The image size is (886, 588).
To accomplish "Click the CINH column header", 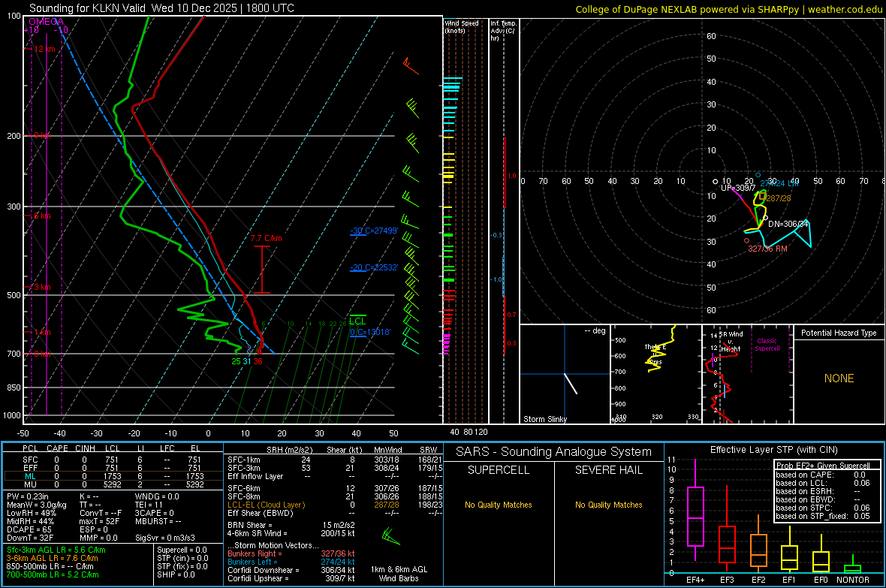I will pyautogui.click(x=85, y=448).
